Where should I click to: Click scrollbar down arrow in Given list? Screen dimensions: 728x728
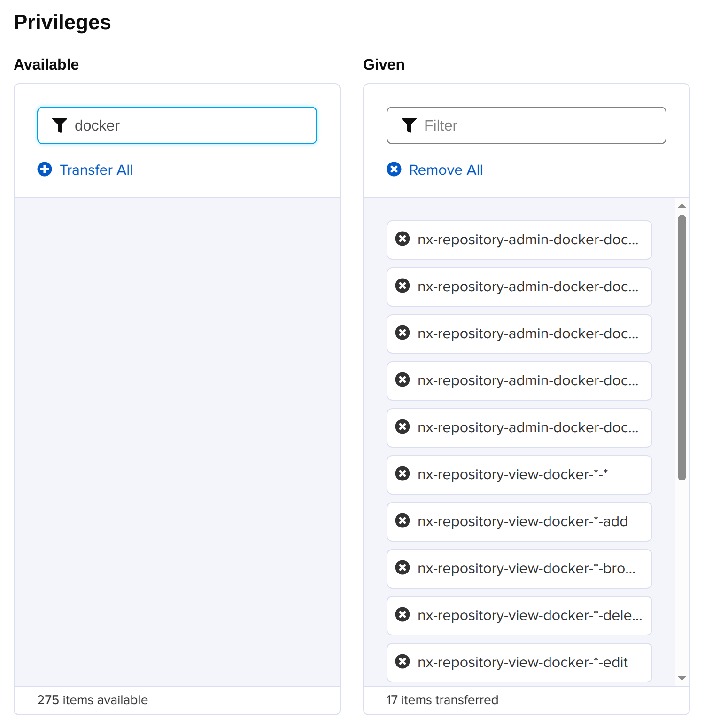[x=682, y=678]
